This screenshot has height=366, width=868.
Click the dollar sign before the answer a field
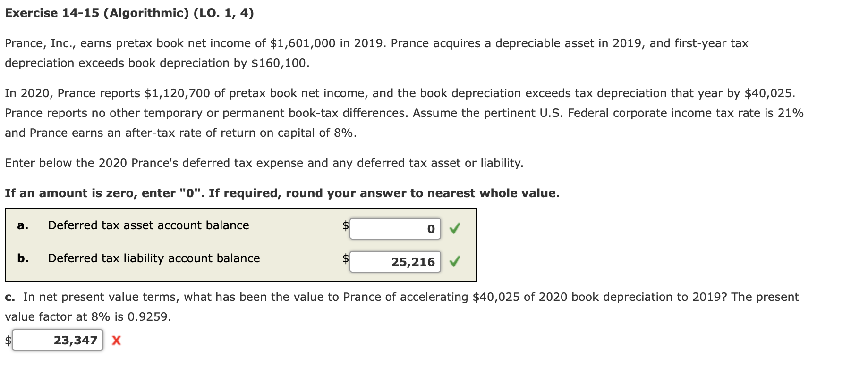[x=345, y=226]
